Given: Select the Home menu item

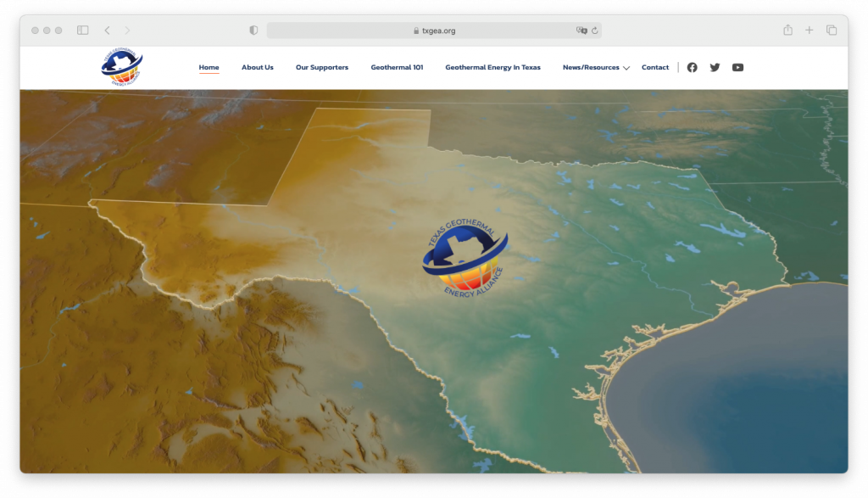Looking at the screenshot, I should [x=209, y=68].
